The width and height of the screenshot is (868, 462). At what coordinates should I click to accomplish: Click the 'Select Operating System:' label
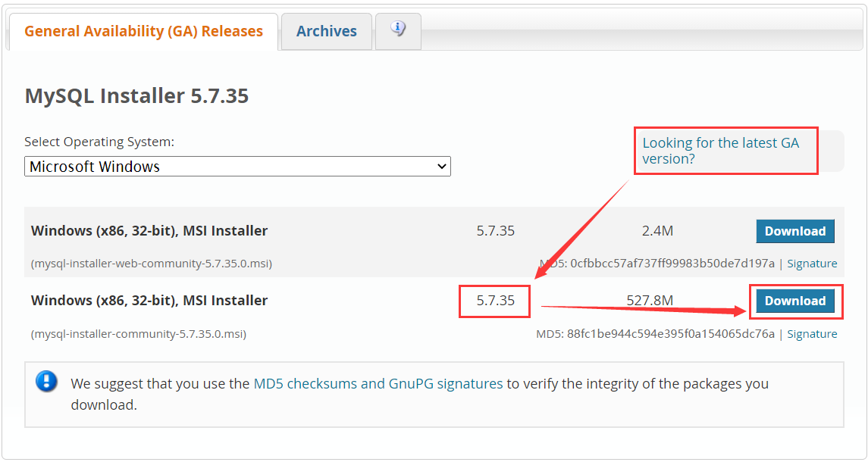point(99,142)
